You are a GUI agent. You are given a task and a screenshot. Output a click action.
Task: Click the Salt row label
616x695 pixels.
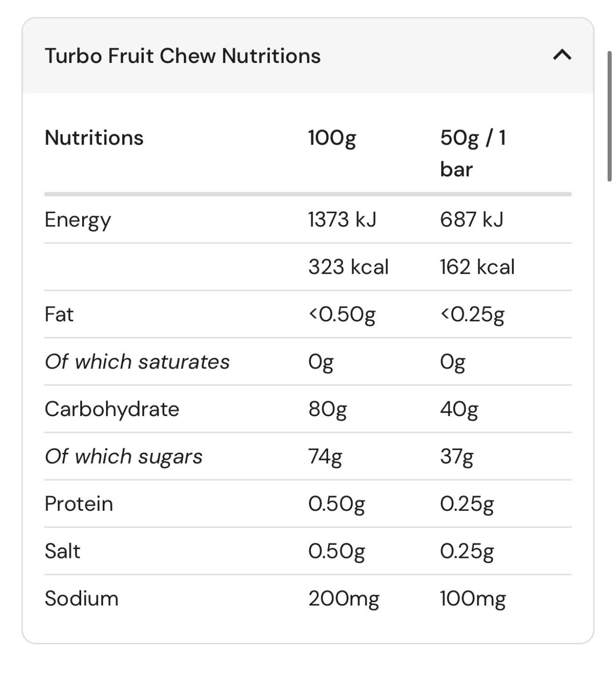pos(62,551)
